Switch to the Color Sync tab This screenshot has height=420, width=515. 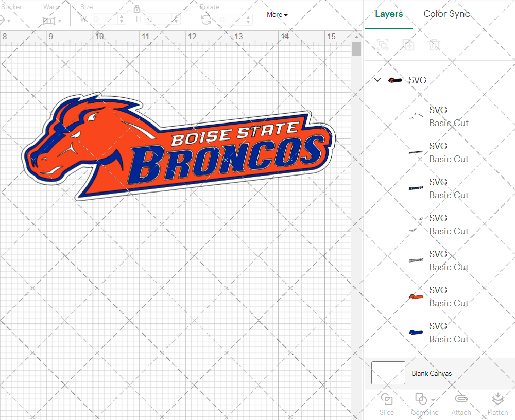[447, 14]
